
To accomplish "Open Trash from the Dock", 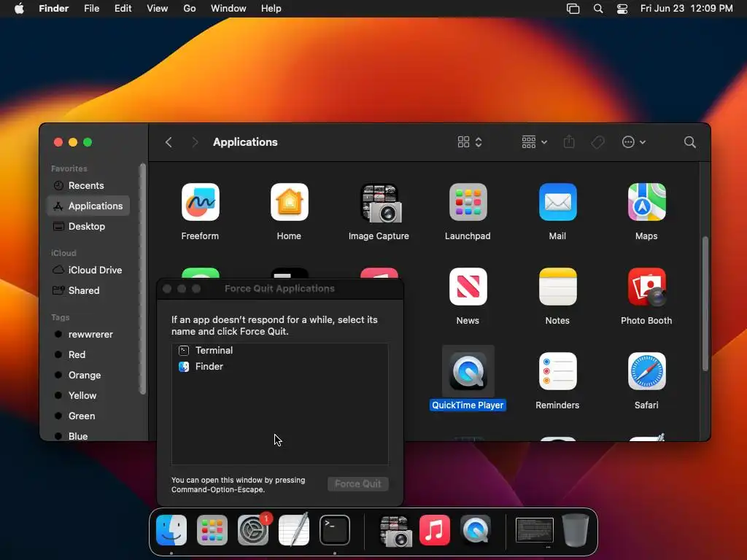I will point(575,530).
